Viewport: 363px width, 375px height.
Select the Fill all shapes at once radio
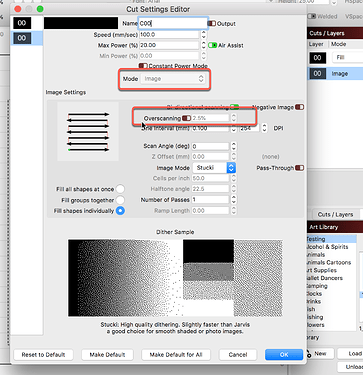pyautogui.click(x=120, y=189)
